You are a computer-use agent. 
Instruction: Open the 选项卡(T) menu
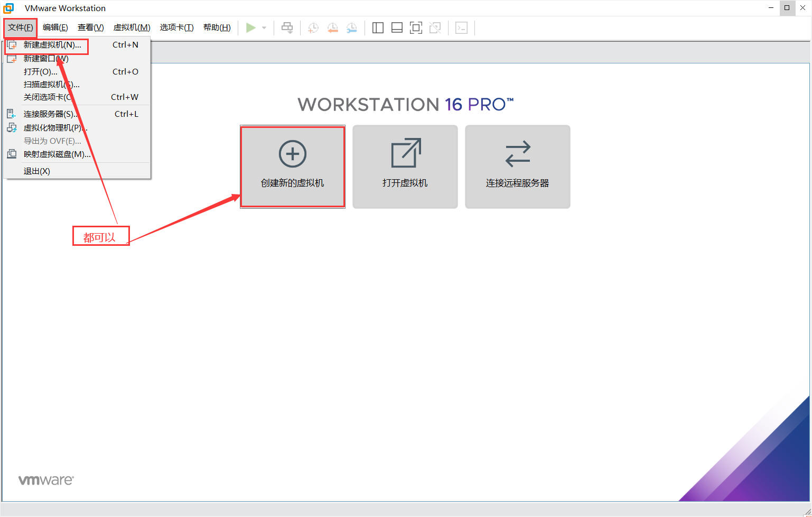(x=177, y=27)
